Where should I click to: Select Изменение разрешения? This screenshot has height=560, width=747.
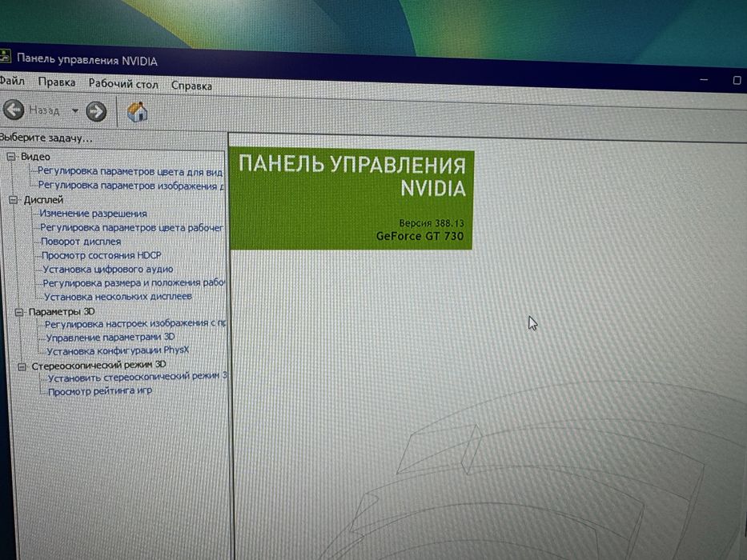(x=94, y=214)
